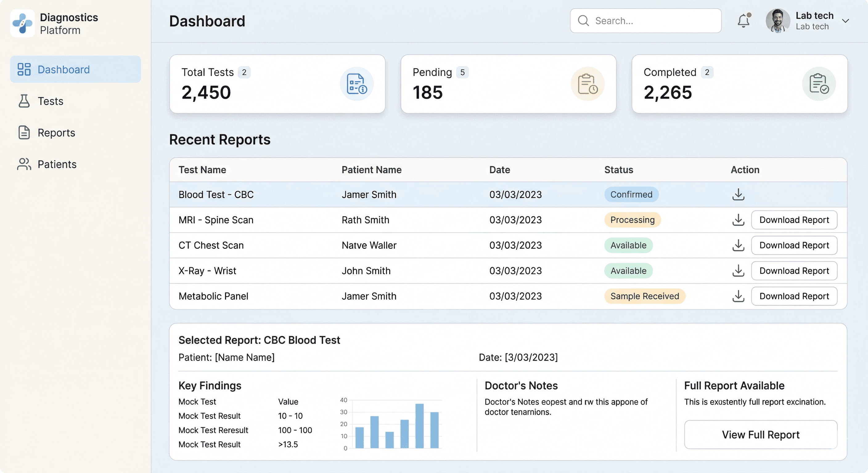This screenshot has width=868, height=473.
Task: Click the tallest bar in Key Findings chart
Action: coord(419,426)
